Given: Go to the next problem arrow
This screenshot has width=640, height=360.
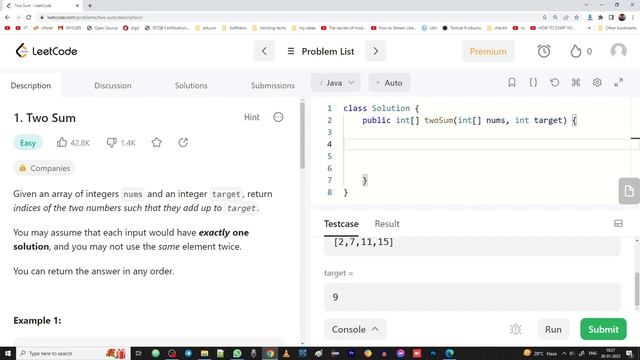Looking at the screenshot, I should click(376, 51).
